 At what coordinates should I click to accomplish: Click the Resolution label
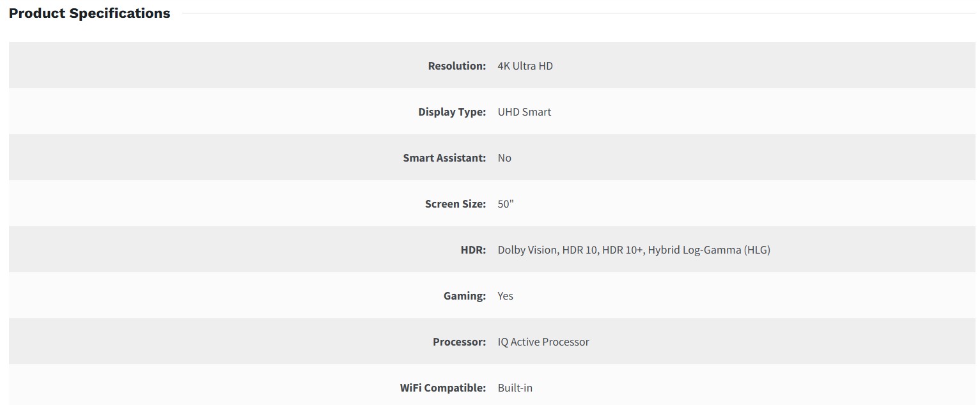pos(456,66)
